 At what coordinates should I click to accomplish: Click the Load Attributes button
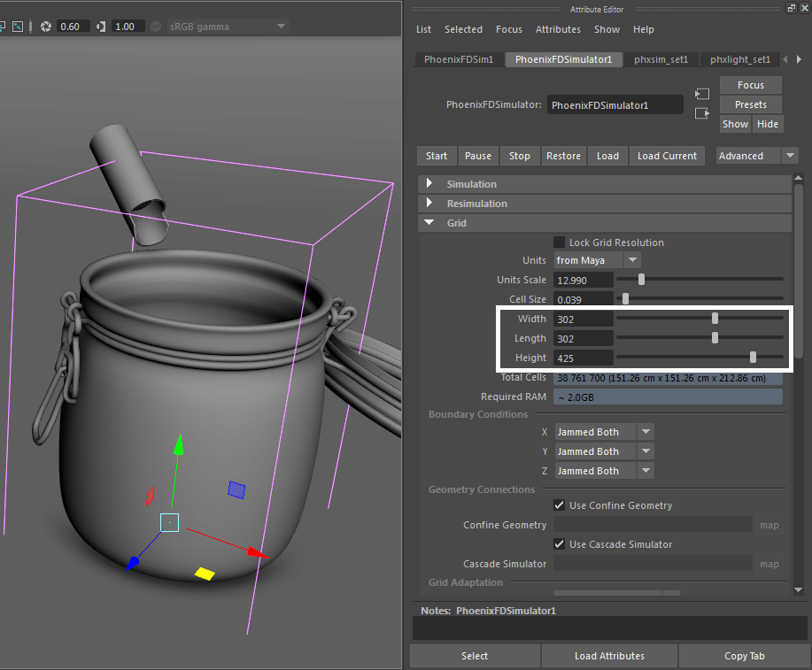(609, 656)
